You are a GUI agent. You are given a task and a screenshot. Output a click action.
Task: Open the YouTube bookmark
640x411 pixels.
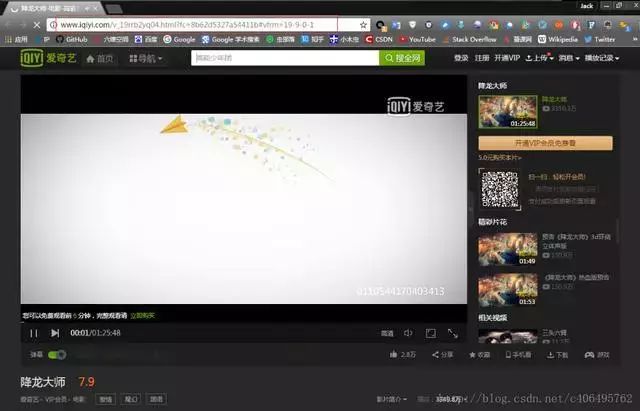417,40
